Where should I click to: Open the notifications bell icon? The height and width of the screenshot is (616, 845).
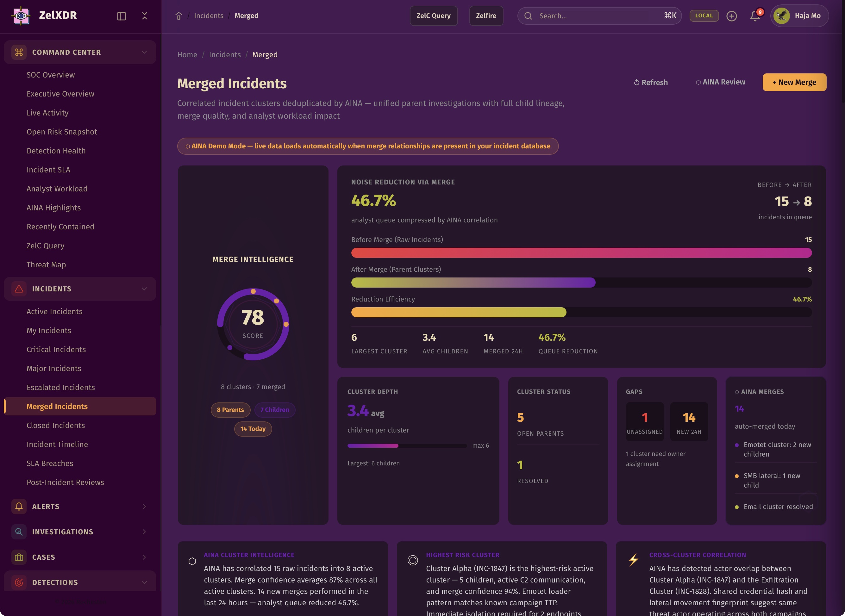[x=755, y=16]
